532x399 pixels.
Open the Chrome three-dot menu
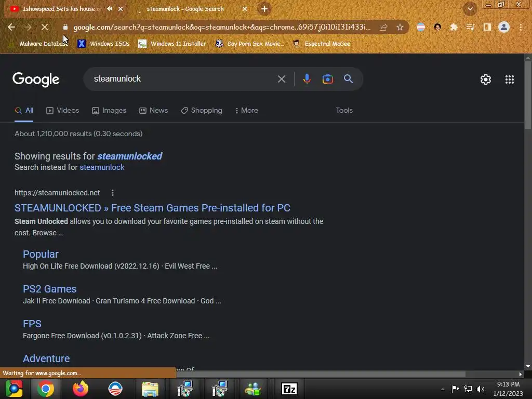tap(521, 27)
